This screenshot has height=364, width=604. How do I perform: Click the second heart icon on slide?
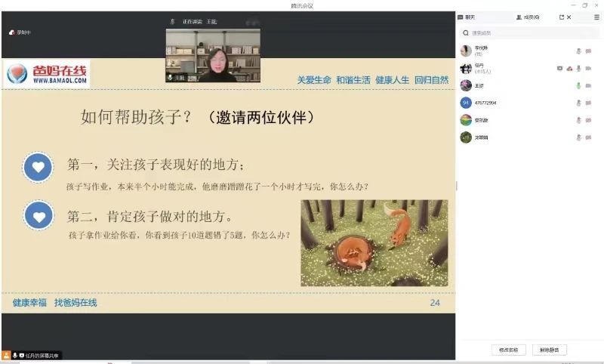39,216
